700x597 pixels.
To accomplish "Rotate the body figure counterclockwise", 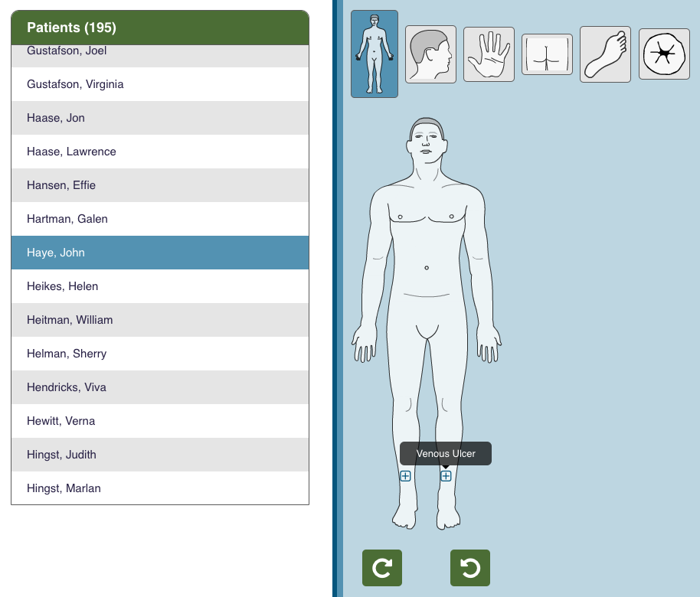I will (469, 568).
